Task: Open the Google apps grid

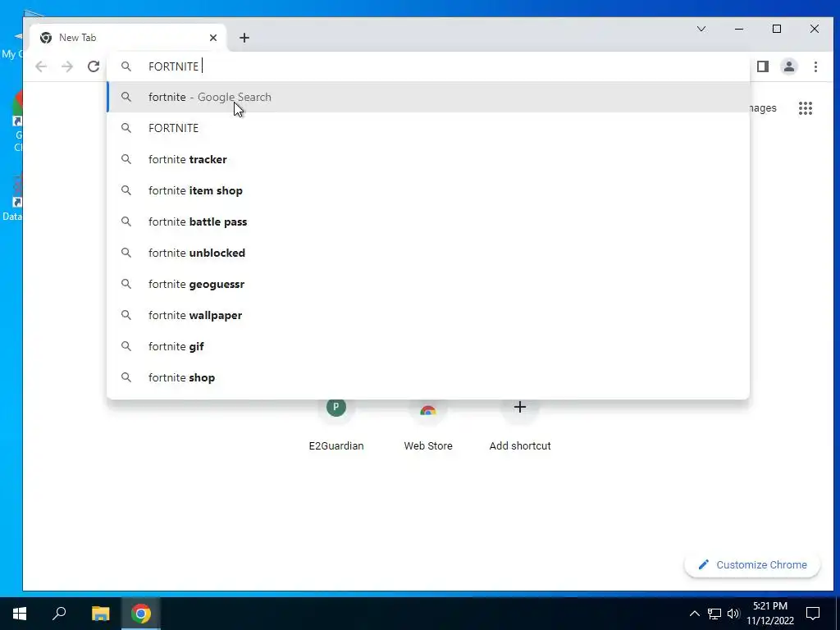Action: pyautogui.click(x=806, y=108)
